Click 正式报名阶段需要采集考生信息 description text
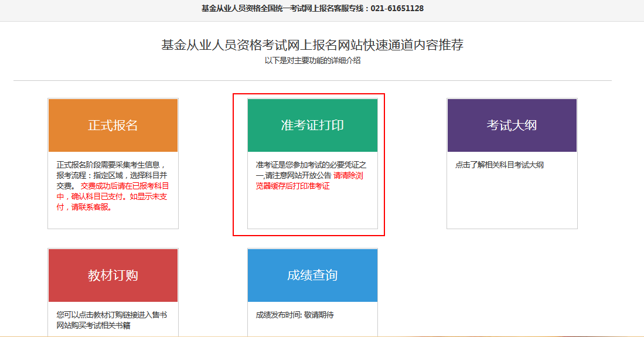Image resolution: width=644 pixels, height=337 pixels. [110, 165]
